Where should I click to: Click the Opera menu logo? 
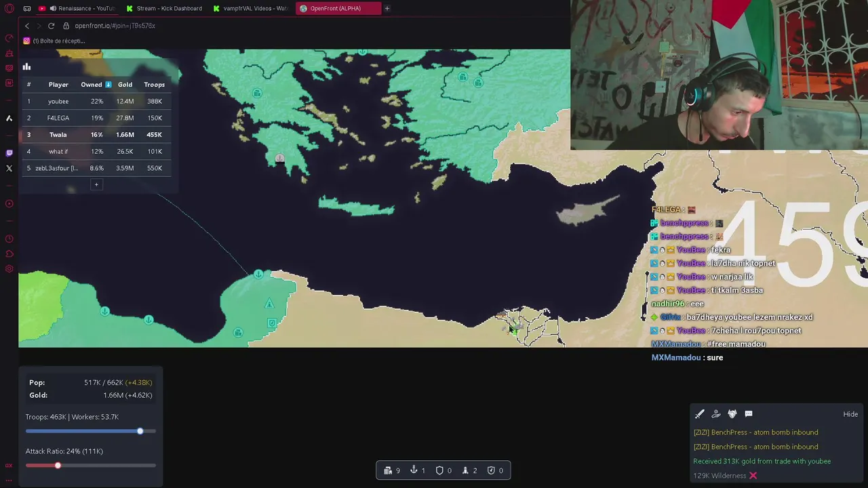[9, 8]
